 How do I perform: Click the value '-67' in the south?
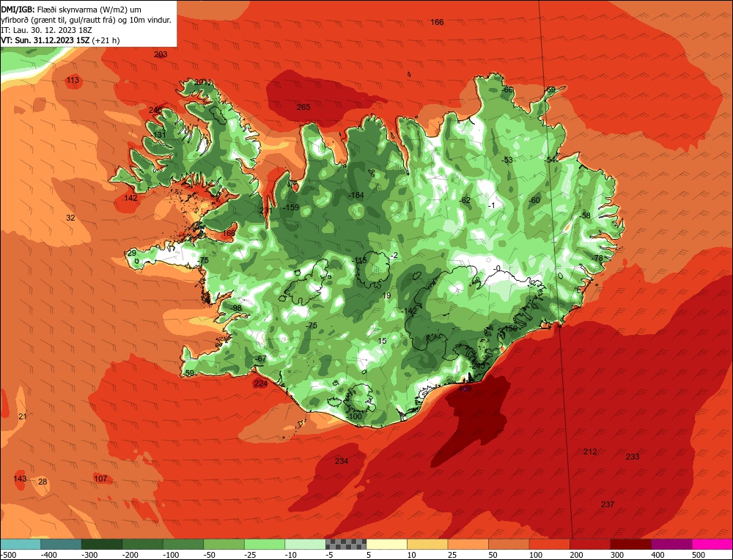click(x=260, y=358)
